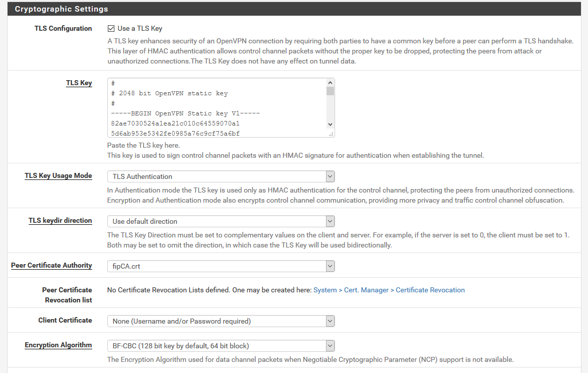Click the scroll-down arrow on the TLS Key box
This screenshot has height=373, width=588.
click(x=331, y=124)
